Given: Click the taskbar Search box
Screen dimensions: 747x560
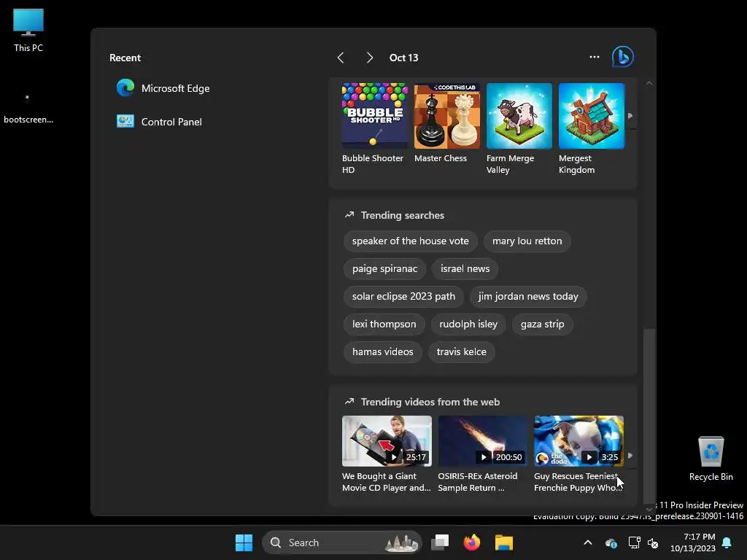Looking at the screenshot, I should point(342,542).
